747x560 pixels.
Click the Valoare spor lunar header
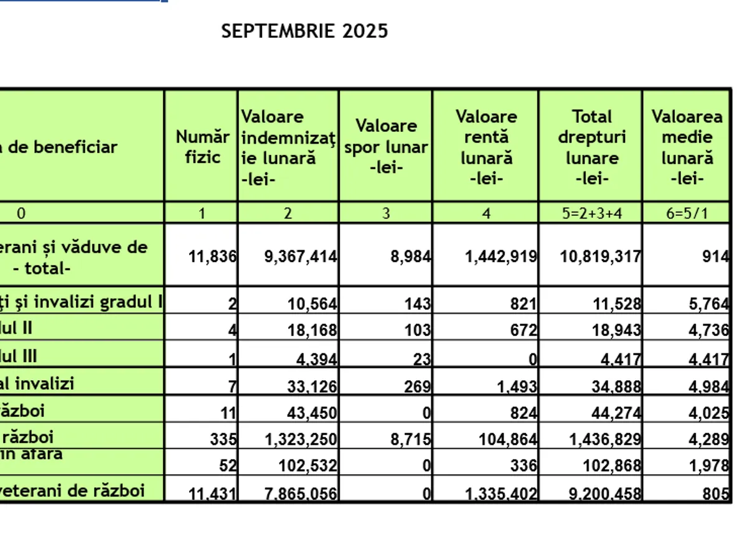point(385,147)
